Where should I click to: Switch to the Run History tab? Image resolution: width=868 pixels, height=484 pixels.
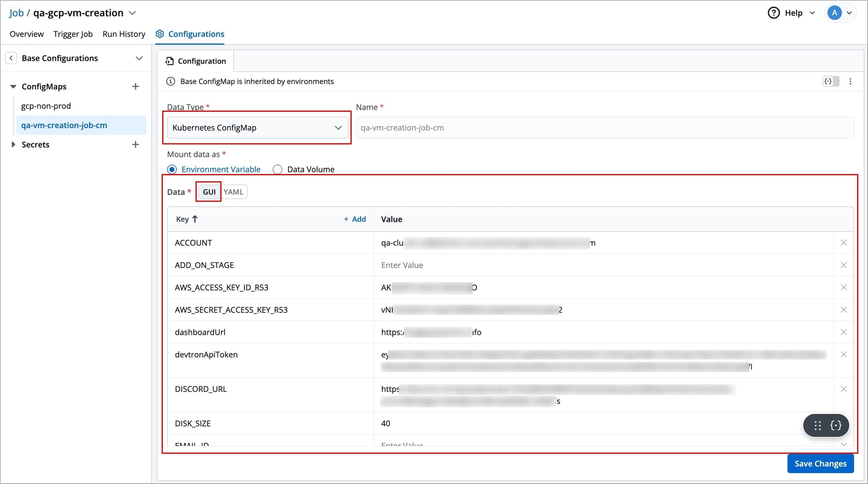pyautogui.click(x=124, y=34)
